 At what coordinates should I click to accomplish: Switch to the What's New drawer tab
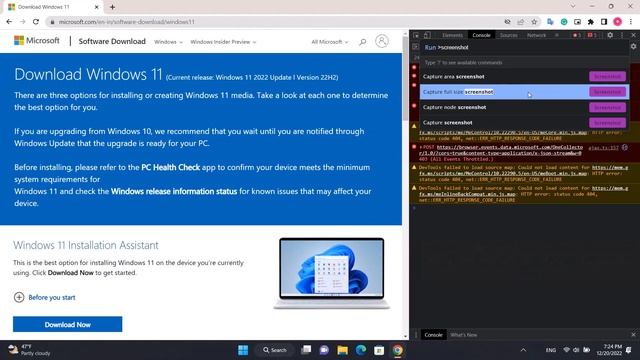coord(463,335)
